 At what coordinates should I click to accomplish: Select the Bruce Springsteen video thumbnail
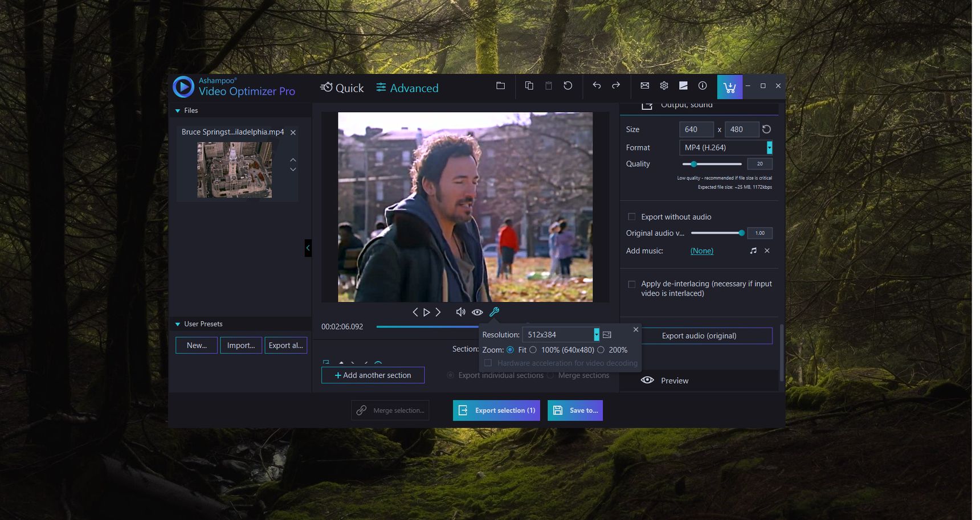[x=234, y=170]
